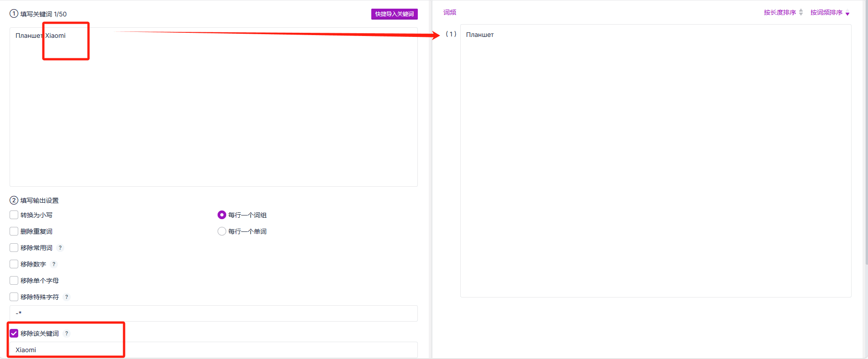Open the 词频 tab

[x=450, y=12]
